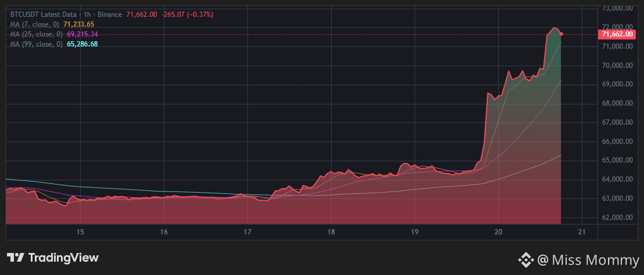The image size is (644, 275).
Task: Click the MA (99, close, 0) legend
Action: (x=36, y=44)
